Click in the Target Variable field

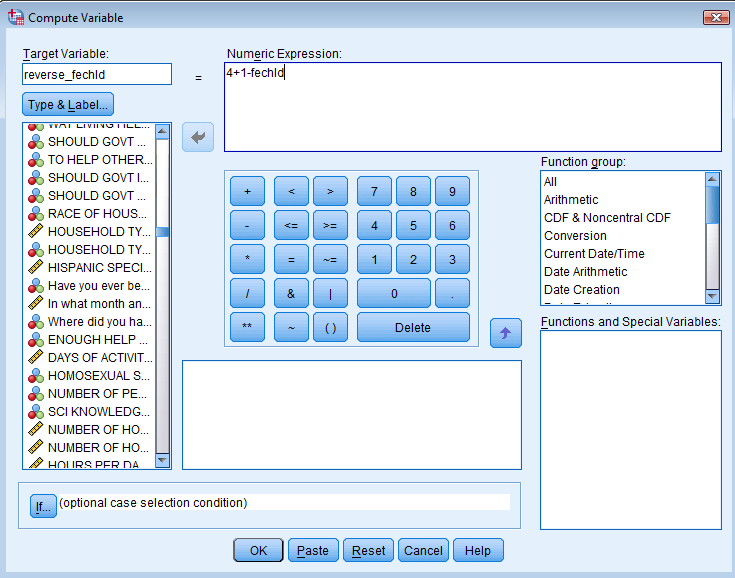coord(97,75)
